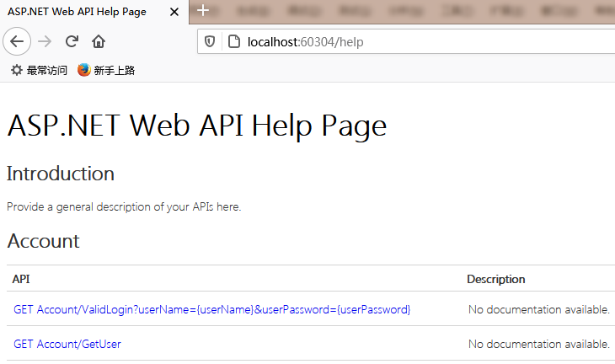Click the API column header

coord(21,279)
